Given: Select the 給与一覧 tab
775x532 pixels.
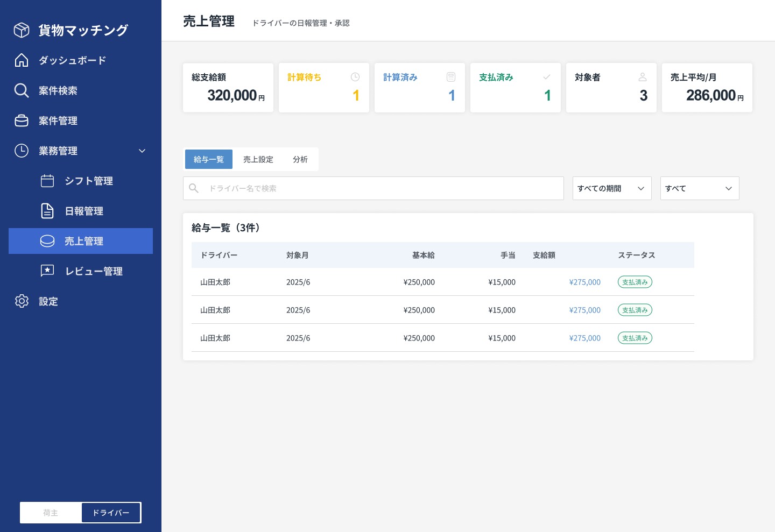Looking at the screenshot, I should (x=209, y=159).
